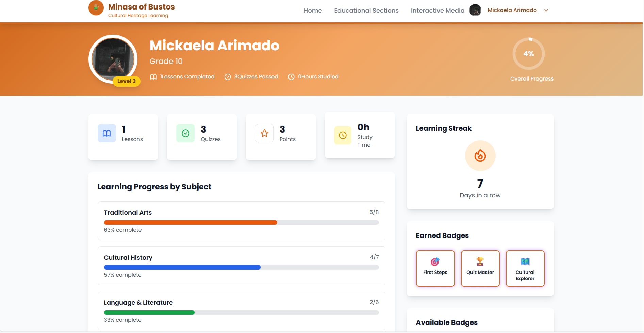The width and height of the screenshot is (644, 333).
Task: Click the yellow clock Study Time icon
Action: pyautogui.click(x=343, y=135)
